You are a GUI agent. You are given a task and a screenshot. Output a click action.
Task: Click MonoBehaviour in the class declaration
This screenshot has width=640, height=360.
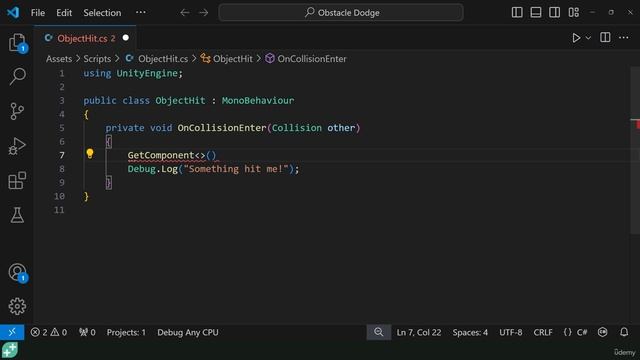click(x=258, y=100)
